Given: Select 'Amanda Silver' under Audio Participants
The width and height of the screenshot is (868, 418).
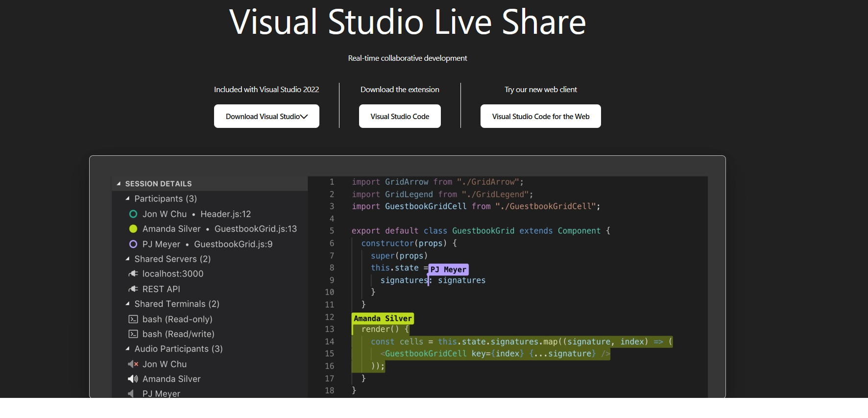Looking at the screenshot, I should [171, 379].
